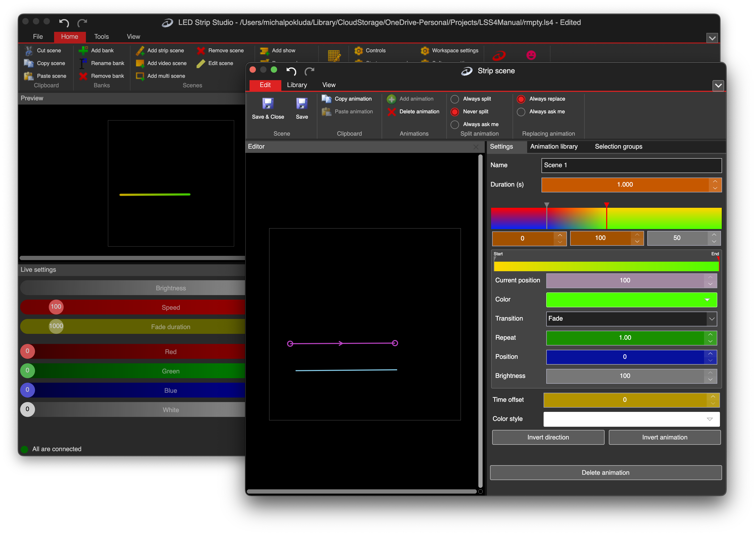Click the Speed slider handle showing 100

[56, 307]
